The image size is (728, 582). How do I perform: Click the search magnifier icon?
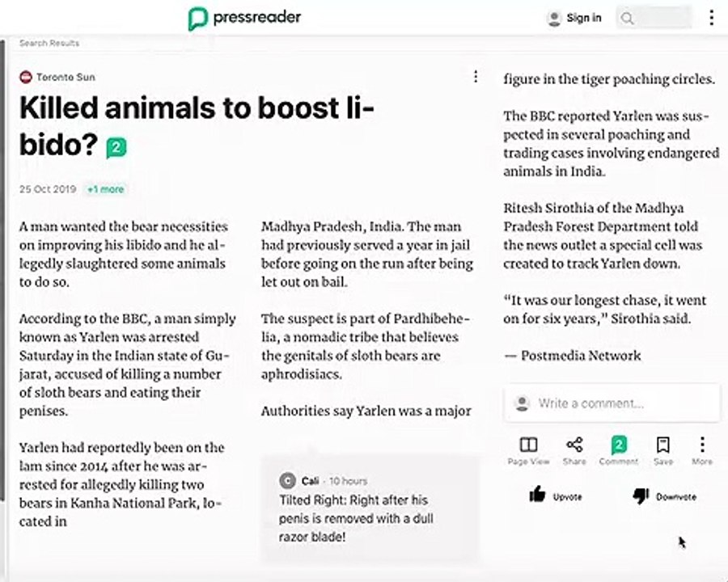click(x=627, y=18)
